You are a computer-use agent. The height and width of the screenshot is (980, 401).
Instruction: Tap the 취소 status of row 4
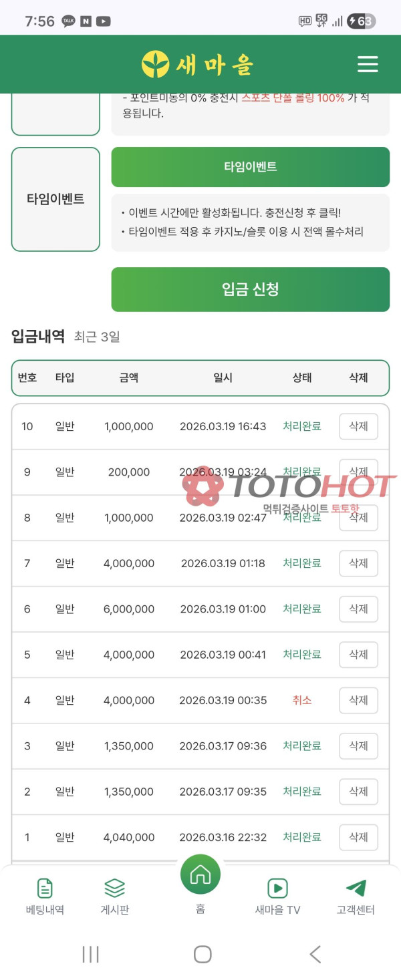click(301, 700)
